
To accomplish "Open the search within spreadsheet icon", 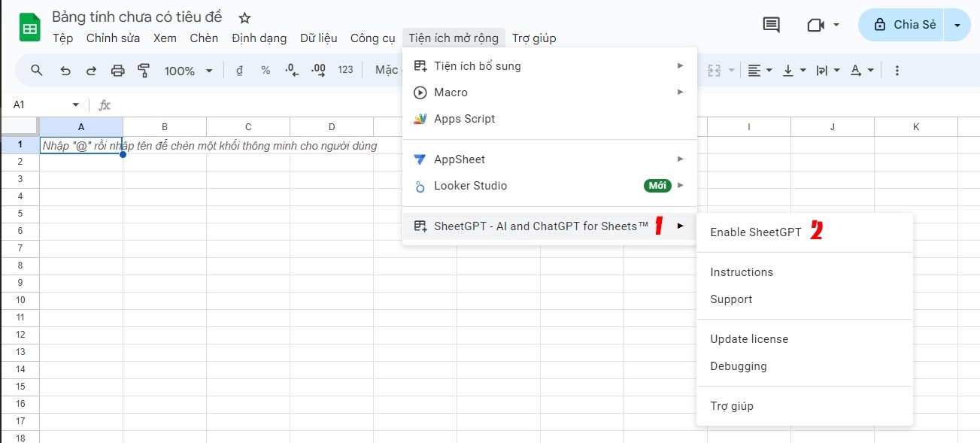I will click(36, 70).
